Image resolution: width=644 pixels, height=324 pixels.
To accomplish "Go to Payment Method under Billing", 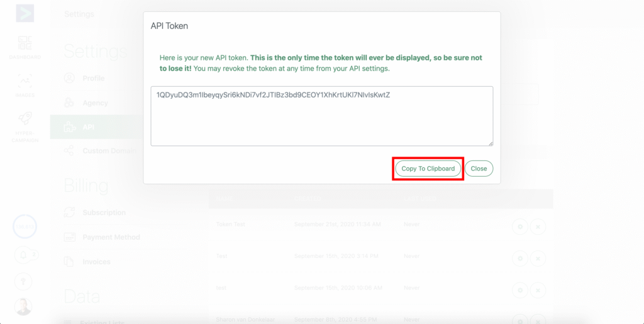I will pos(111,237).
